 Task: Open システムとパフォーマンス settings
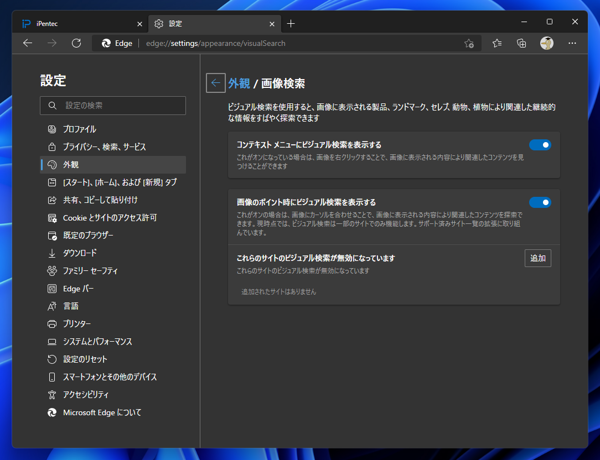113,341
